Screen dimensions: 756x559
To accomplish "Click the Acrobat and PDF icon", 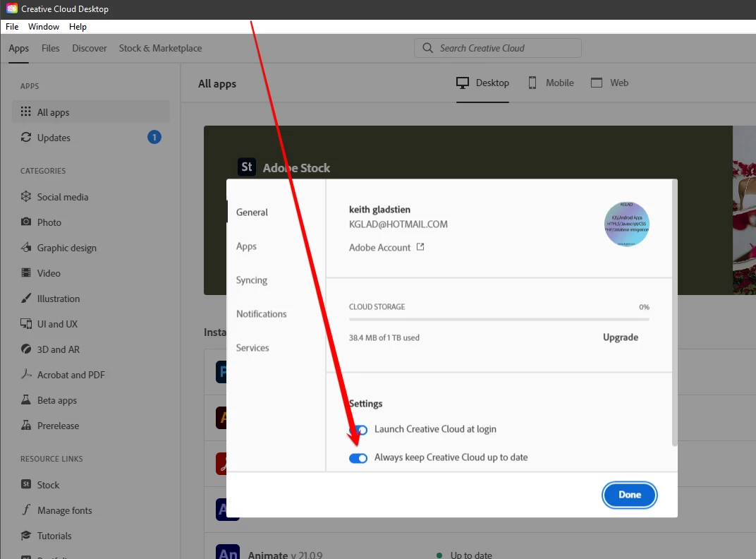I will pos(26,374).
